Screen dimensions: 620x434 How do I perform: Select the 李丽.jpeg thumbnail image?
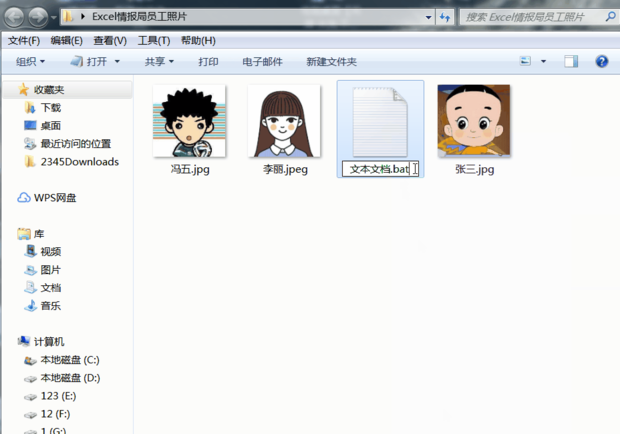(x=284, y=121)
